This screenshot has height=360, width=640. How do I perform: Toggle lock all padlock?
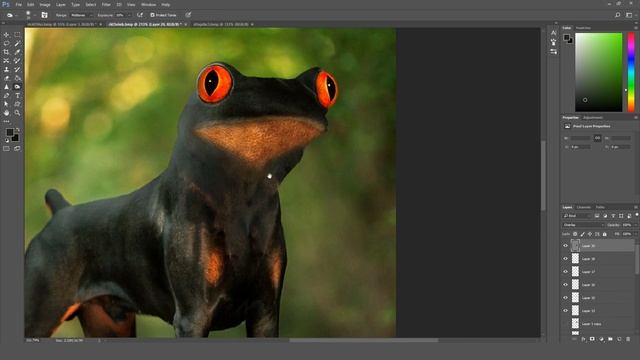(604, 234)
